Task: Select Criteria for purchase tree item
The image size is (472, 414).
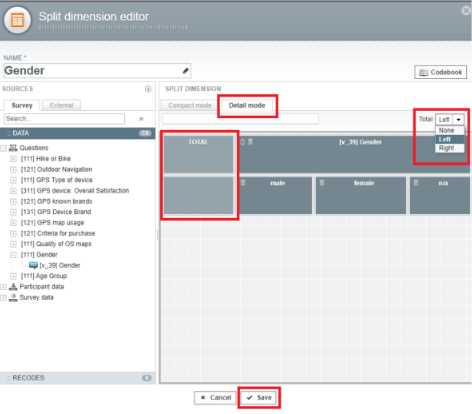Action: [58, 234]
